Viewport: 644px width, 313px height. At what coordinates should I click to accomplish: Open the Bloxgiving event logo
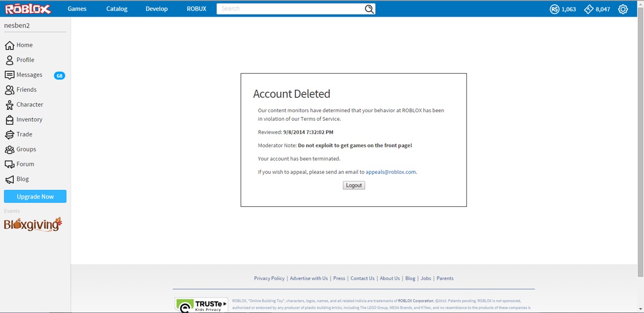coord(33,224)
